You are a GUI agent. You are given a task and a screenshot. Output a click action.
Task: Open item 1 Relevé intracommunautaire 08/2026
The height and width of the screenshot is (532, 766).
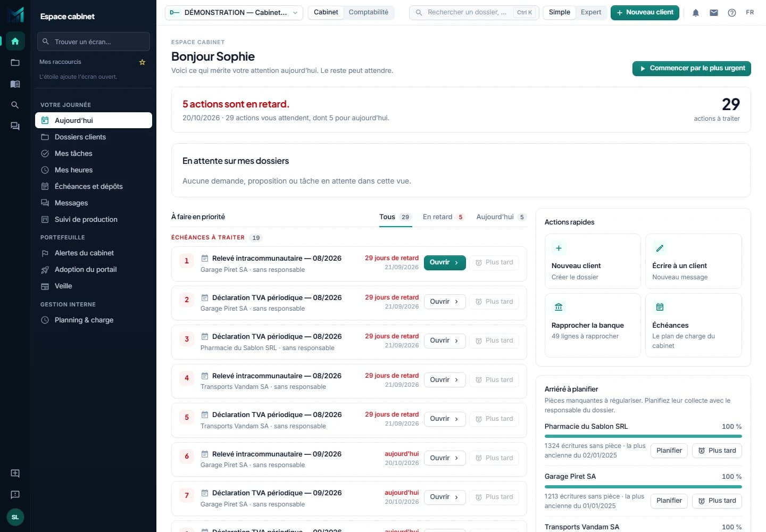click(x=445, y=263)
